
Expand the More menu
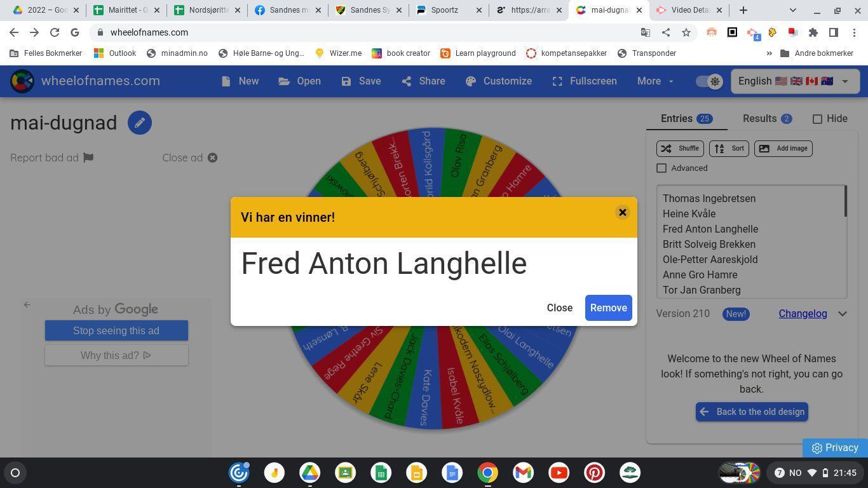[x=655, y=81]
